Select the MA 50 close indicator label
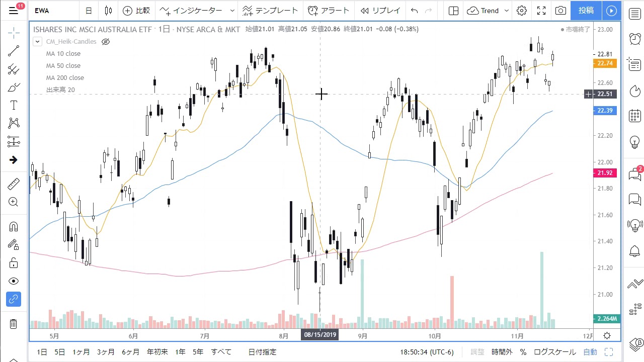This screenshot has width=644, height=362. point(63,66)
